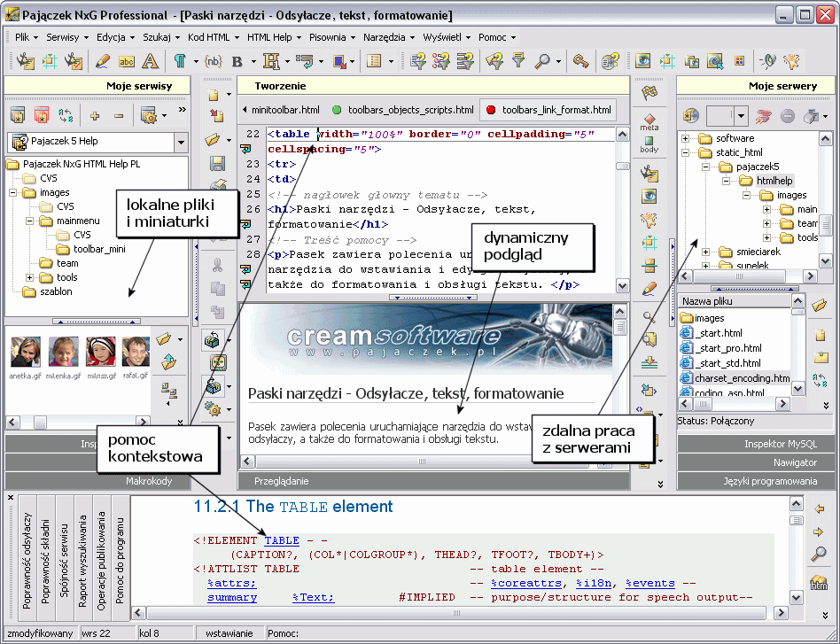The image size is (840, 644).
Task: Click the four-color squares palette icon
Action: pos(739,61)
